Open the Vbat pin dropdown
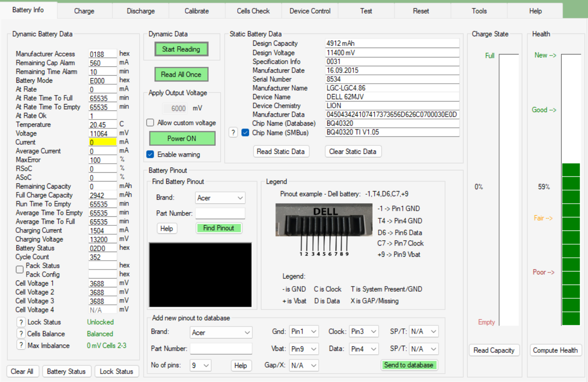Screen dimensions: 588x382 pos(304,349)
